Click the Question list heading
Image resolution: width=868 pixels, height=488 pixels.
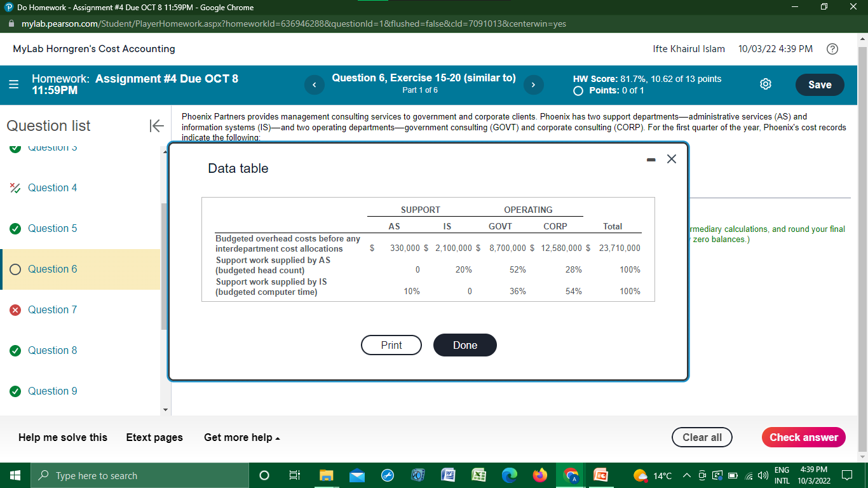pyautogui.click(x=48, y=126)
